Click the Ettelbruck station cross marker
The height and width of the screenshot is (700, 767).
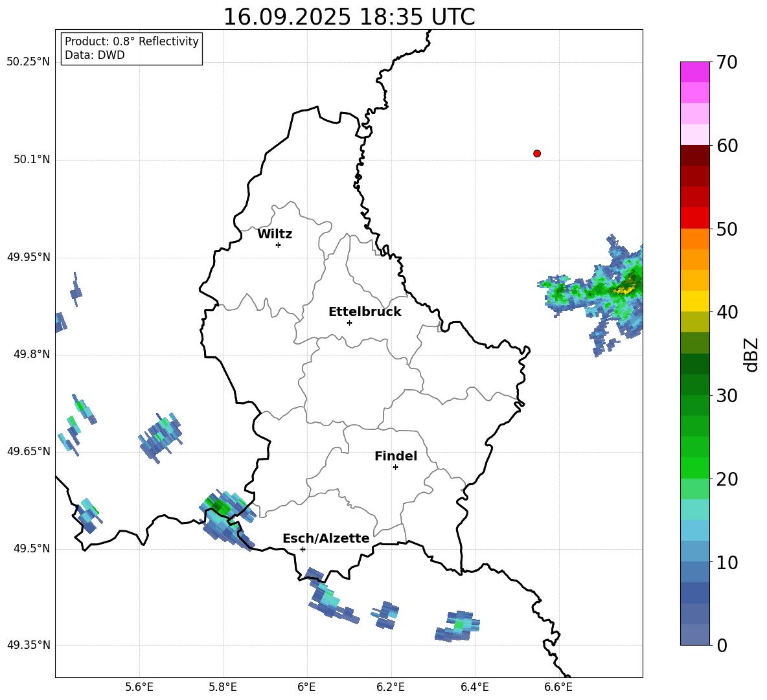tap(349, 322)
